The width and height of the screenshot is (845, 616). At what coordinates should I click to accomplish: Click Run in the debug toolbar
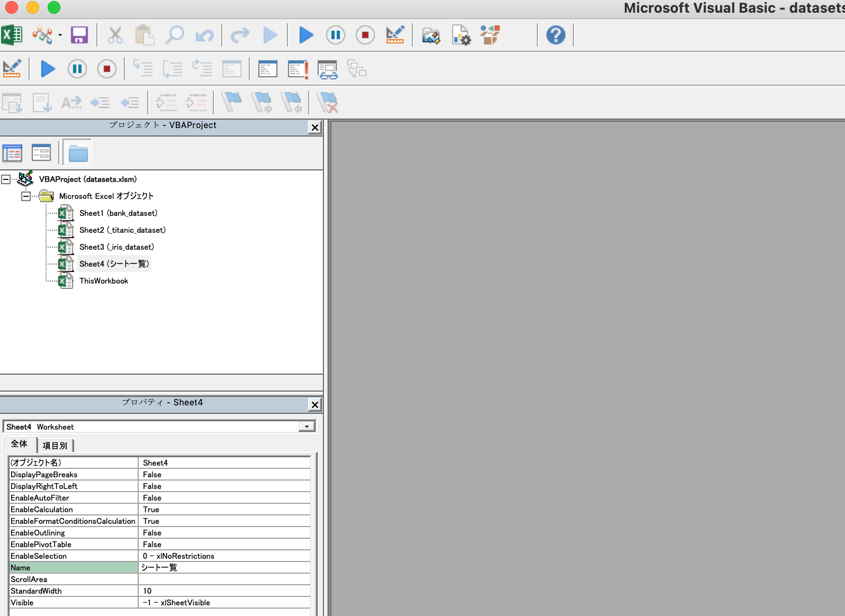tap(48, 69)
